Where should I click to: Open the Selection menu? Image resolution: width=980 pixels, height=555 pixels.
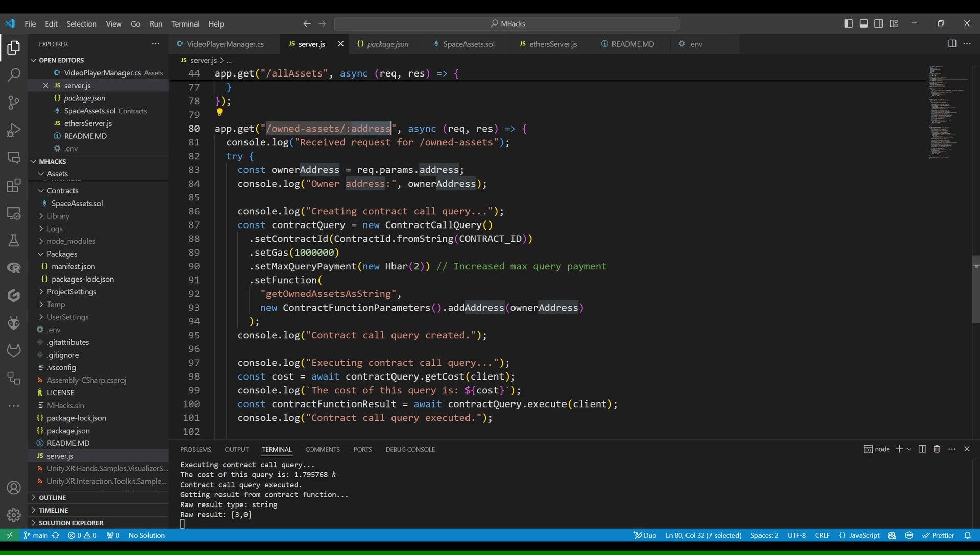pos(81,23)
